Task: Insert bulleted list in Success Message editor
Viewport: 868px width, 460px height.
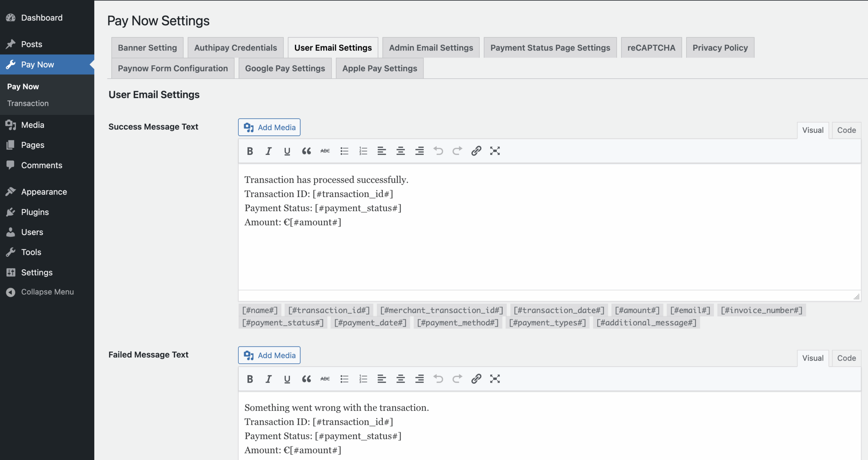Action: [x=344, y=151]
